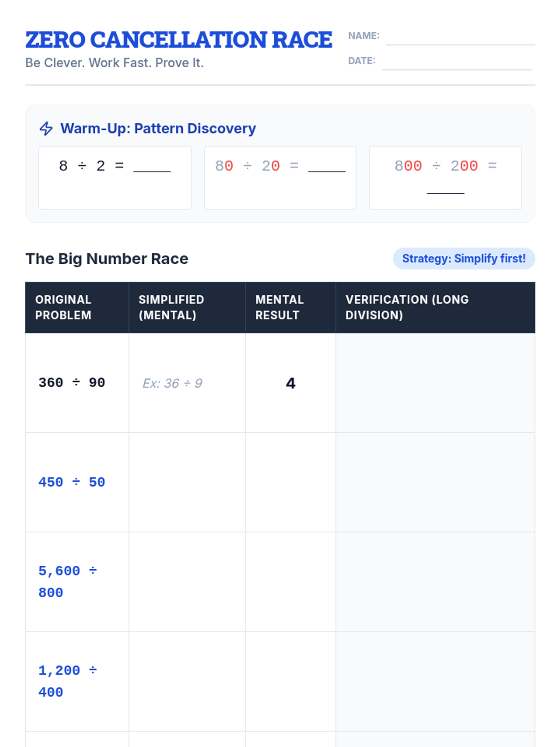Click the Verification (Long Division) column header

pyautogui.click(x=407, y=307)
